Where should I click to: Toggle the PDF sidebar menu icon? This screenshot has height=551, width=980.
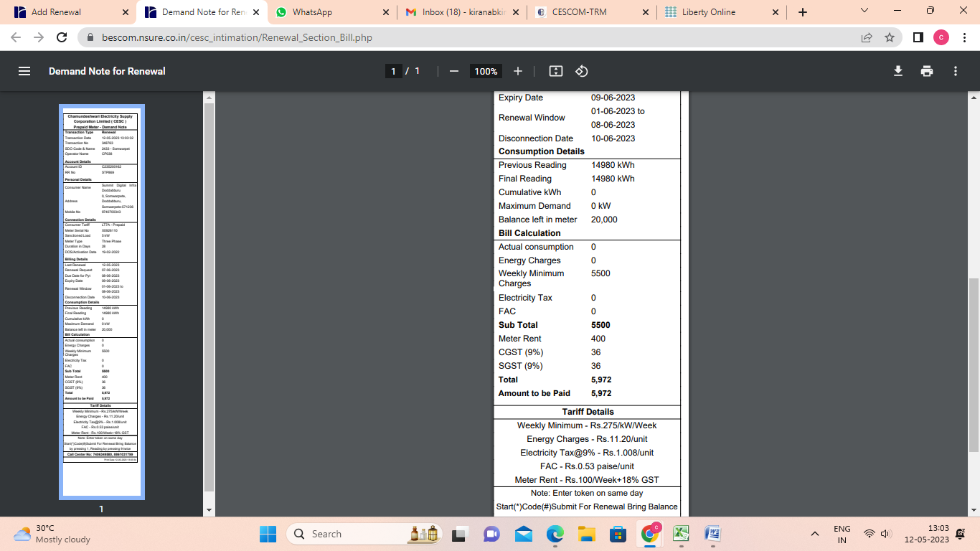[24, 71]
